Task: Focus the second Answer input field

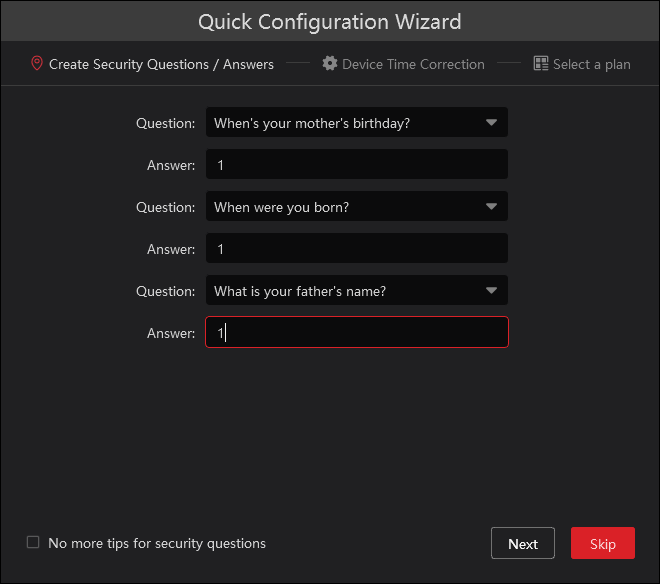Action: click(357, 248)
